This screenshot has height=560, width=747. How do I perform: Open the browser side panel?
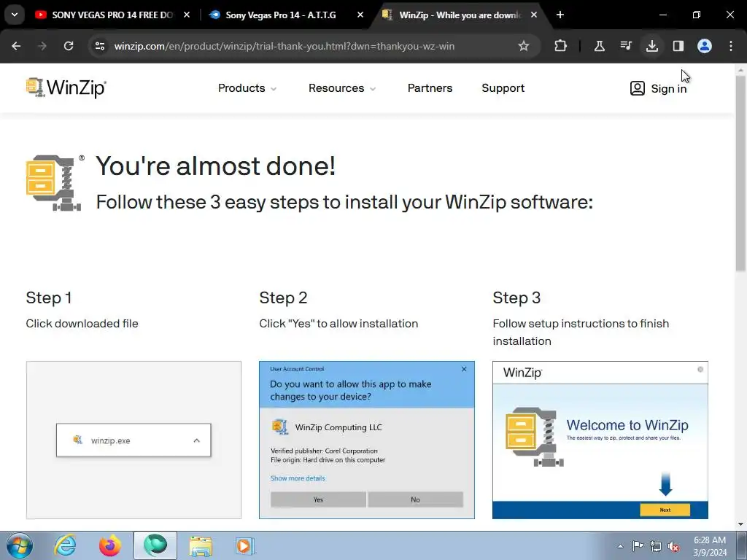tap(678, 46)
